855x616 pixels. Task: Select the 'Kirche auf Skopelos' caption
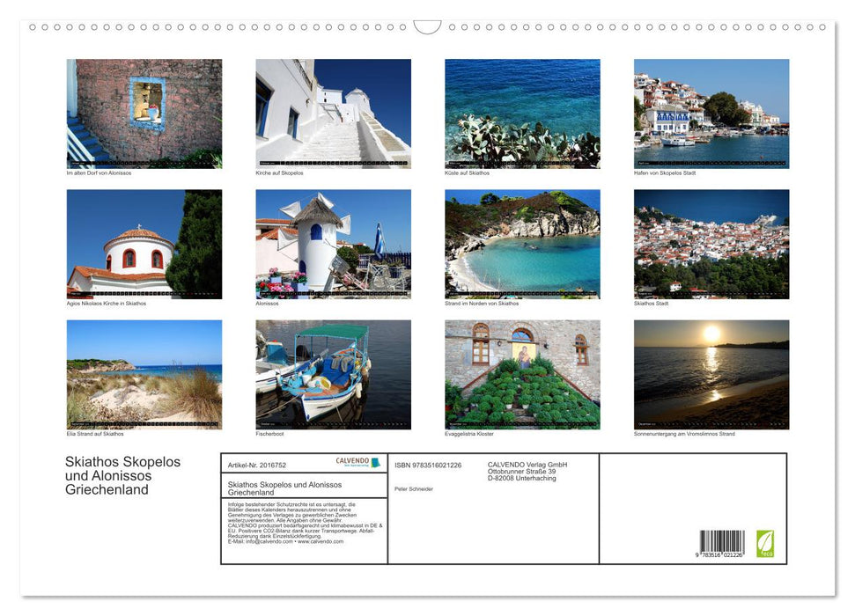point(279,172)
